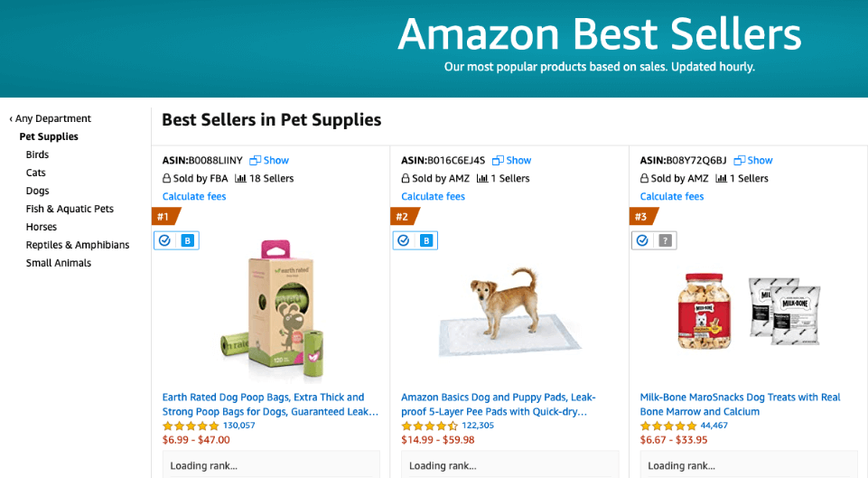Calculate fees for Milk-Bone MaroSnacks
Screen dimensions: 868x478
pyautogui.click(x=672, y=196)
